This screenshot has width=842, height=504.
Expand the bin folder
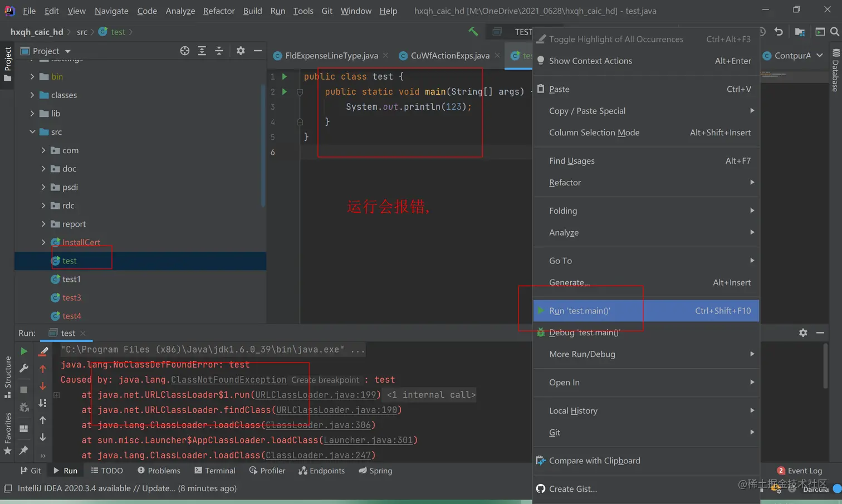tap(32, 77)
